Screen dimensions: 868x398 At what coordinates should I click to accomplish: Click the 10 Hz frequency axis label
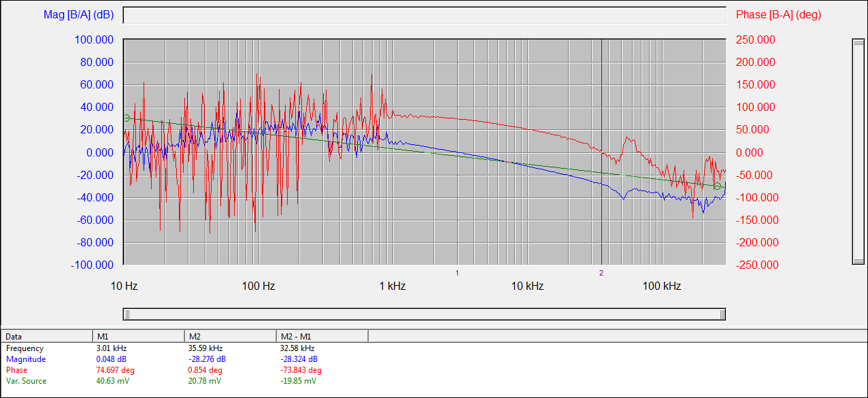click(124, 286)
